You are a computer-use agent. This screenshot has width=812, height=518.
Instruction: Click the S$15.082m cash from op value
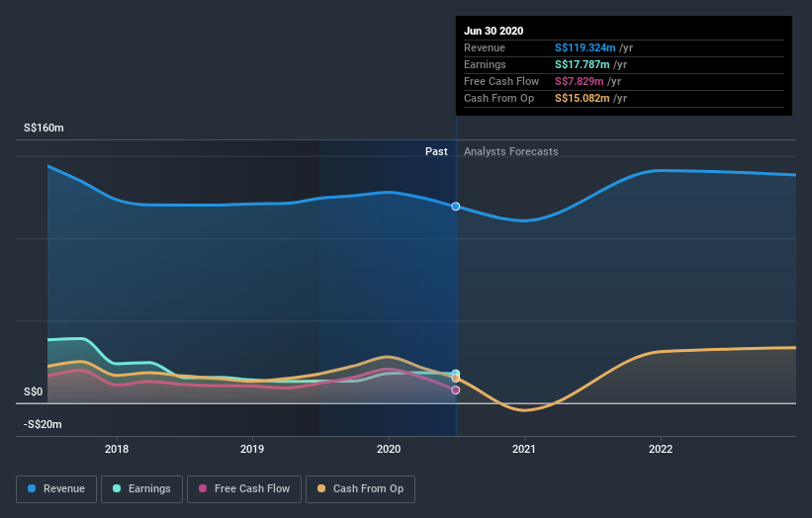(583, 98)
